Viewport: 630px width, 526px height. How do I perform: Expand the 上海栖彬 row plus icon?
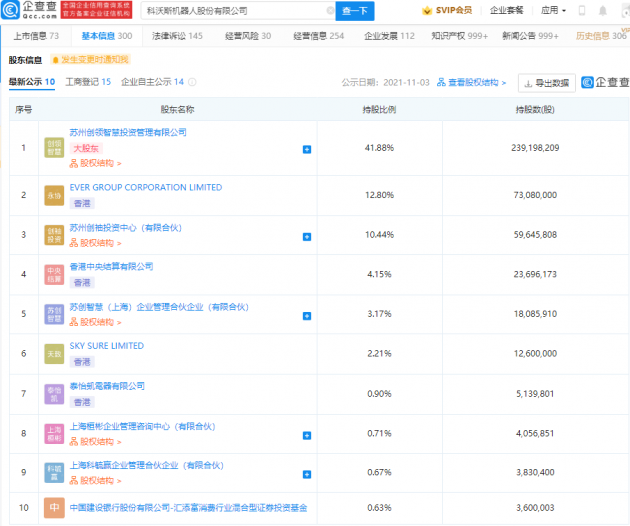pyautogui.click(x=307, y=436)
